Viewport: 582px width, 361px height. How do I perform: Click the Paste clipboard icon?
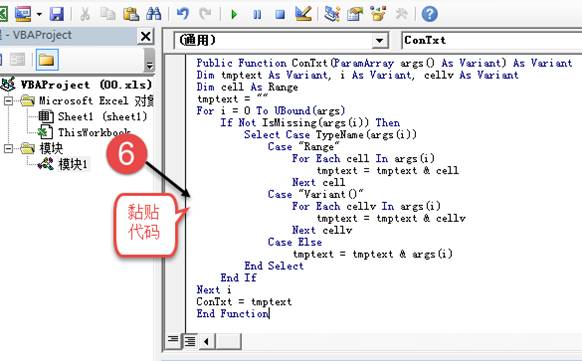click(x=131, y=14)
